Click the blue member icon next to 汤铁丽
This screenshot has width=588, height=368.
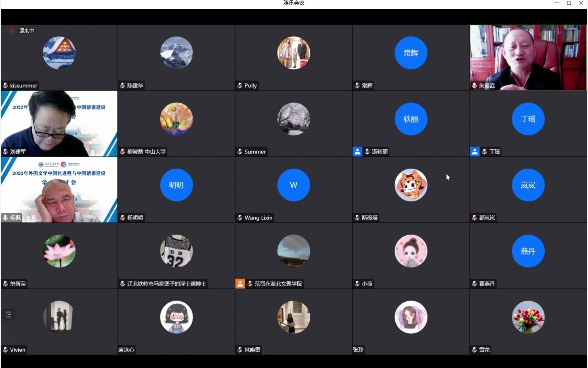357,151
